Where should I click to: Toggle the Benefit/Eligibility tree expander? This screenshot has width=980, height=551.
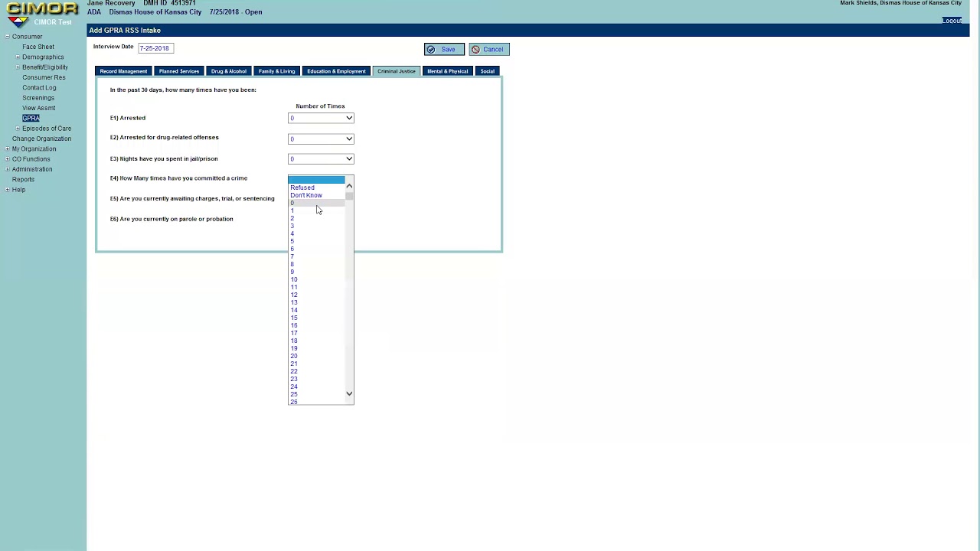(x=18, y=67)
